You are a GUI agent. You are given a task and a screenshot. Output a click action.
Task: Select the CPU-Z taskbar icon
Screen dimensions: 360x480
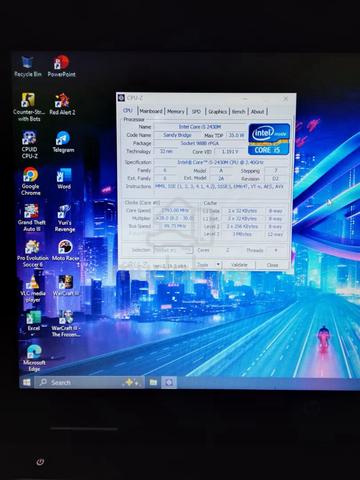pos(169,382)
